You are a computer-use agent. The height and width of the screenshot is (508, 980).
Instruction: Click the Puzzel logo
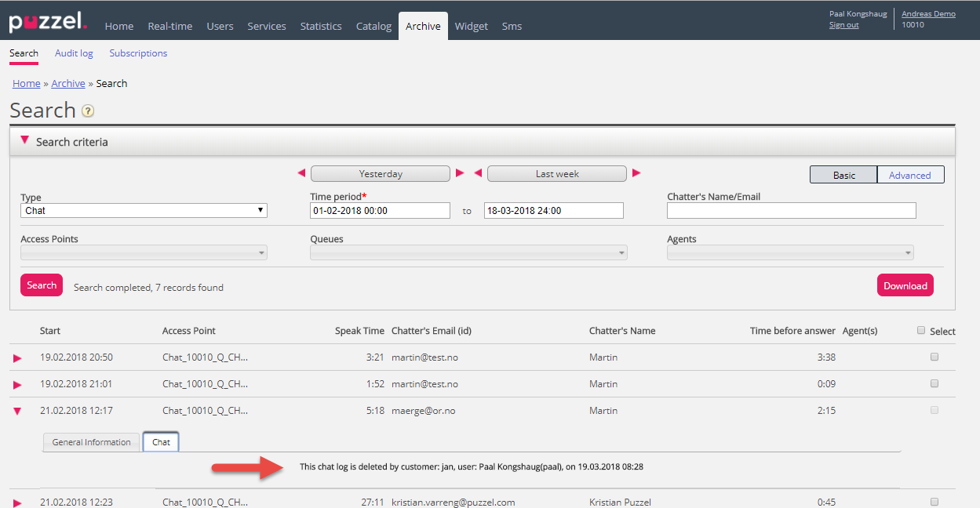[48, 22]
